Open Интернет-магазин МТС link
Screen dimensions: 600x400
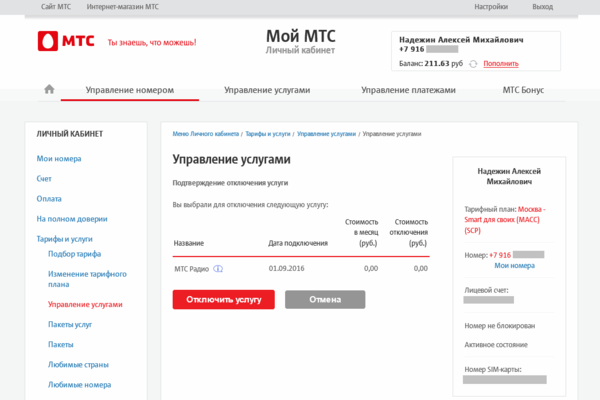tap(122, 7)
